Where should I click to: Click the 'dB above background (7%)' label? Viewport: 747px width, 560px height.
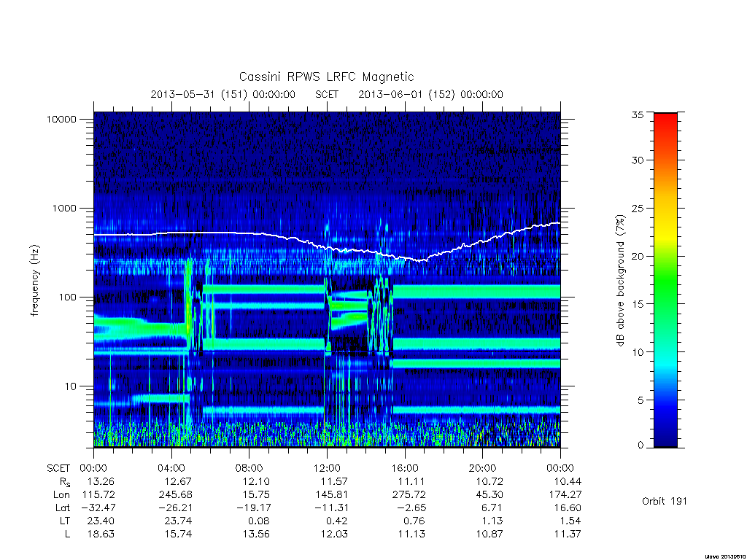point(620,281)
